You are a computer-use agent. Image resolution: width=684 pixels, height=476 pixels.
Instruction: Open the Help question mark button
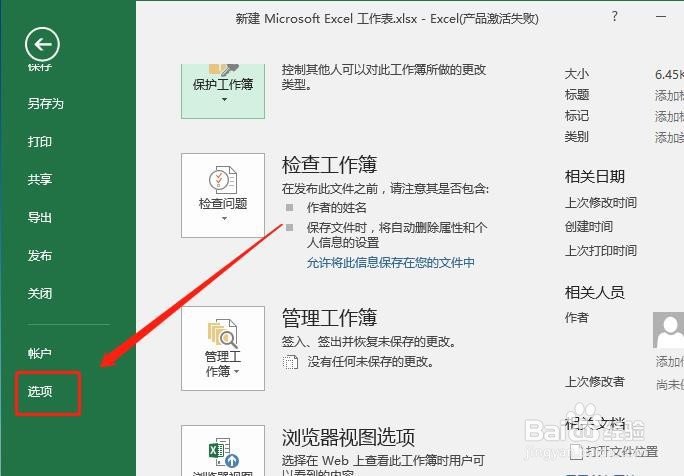coord(615,17)
